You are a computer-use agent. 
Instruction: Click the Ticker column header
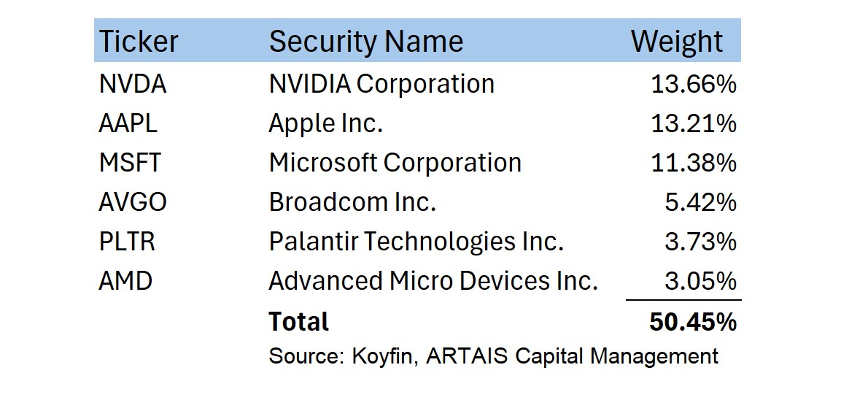point(138,42)
